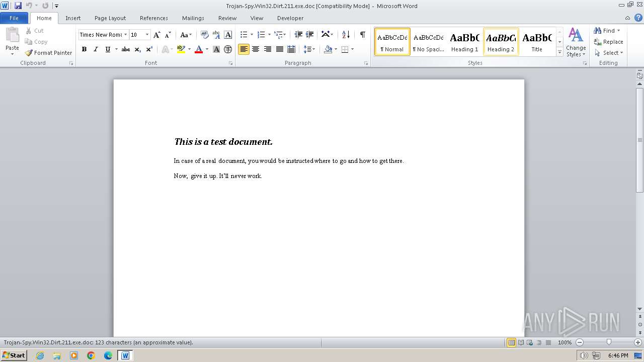Click vertical scrollbar thumb

(640, 140)
